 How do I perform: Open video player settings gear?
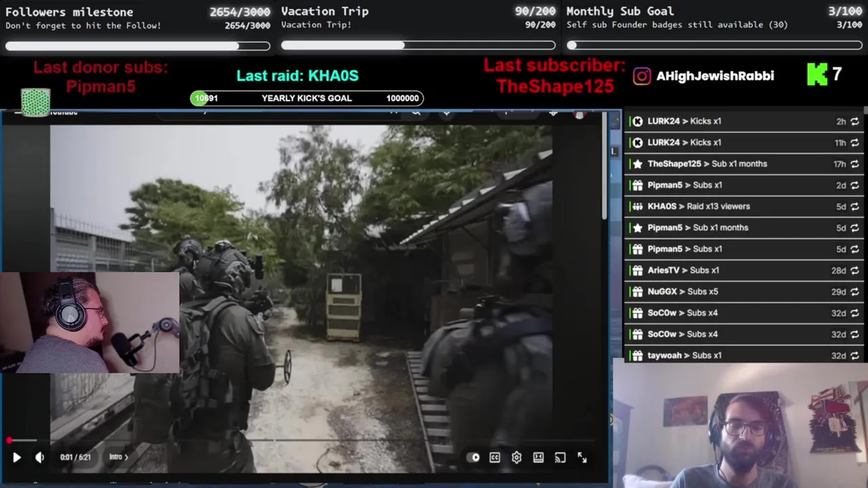(517, 457)
